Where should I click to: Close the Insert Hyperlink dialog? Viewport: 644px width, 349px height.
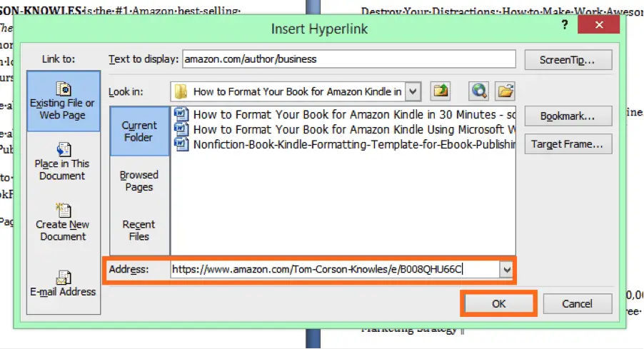click(599, 25)
